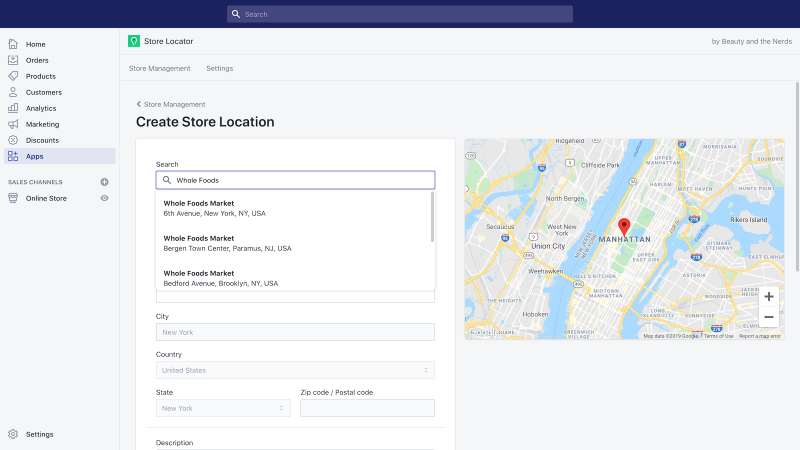Click the Analytics bar chart icon
Viewport: 800px width, 450px height.
pyautogui.click(x=13, y=108)
